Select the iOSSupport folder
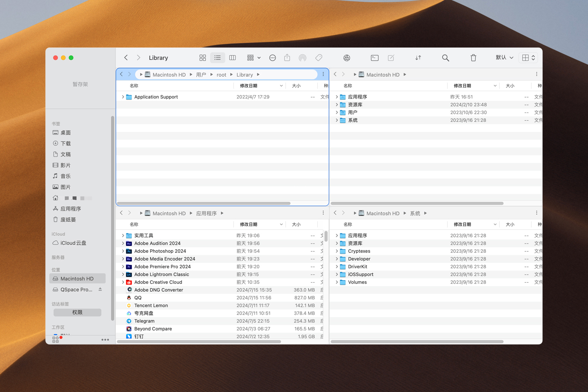Image resolution: width=588 pixels, height=392 pixels. click(x=436, y=274)
